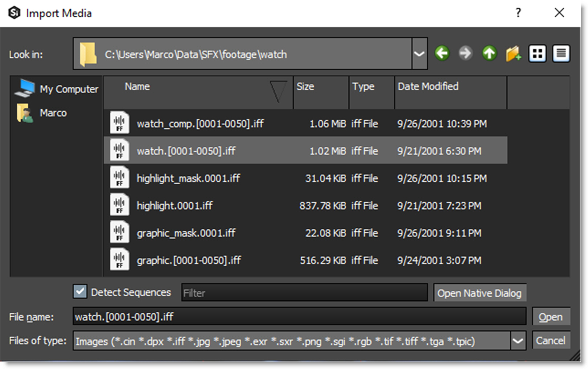Toggle the Detect Sequences checkbox
The height and width of the screenshot is (369, 588).
click(80, 292)
